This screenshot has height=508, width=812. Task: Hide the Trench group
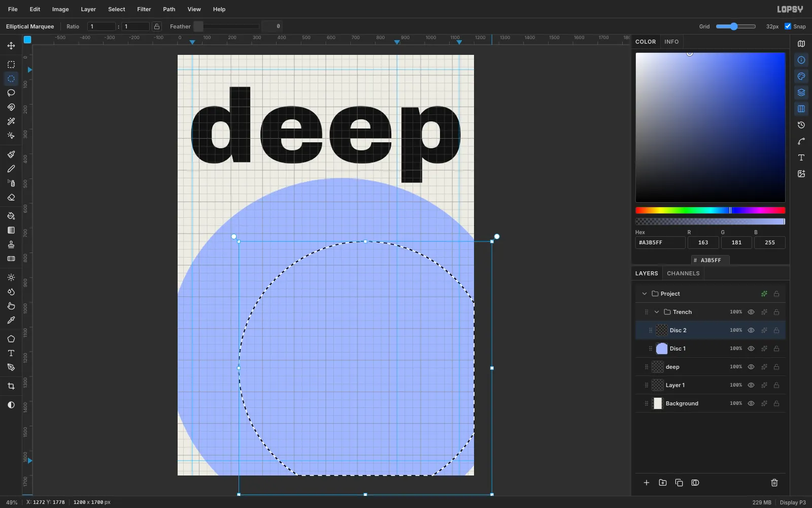pos(751,312)
